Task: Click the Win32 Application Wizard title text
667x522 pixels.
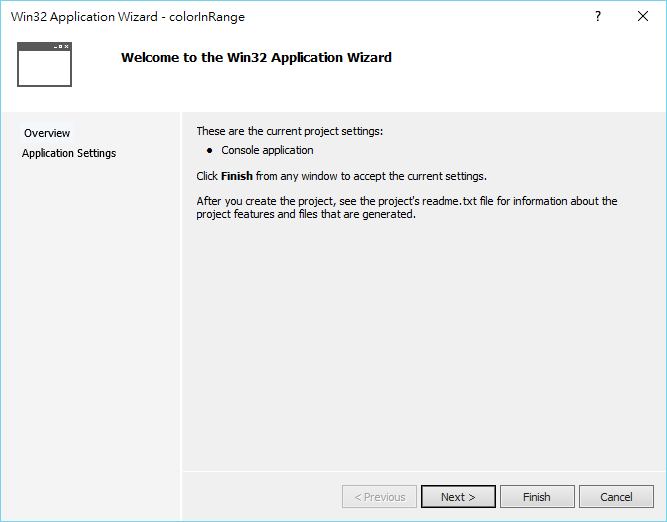Action: point(84,17)
